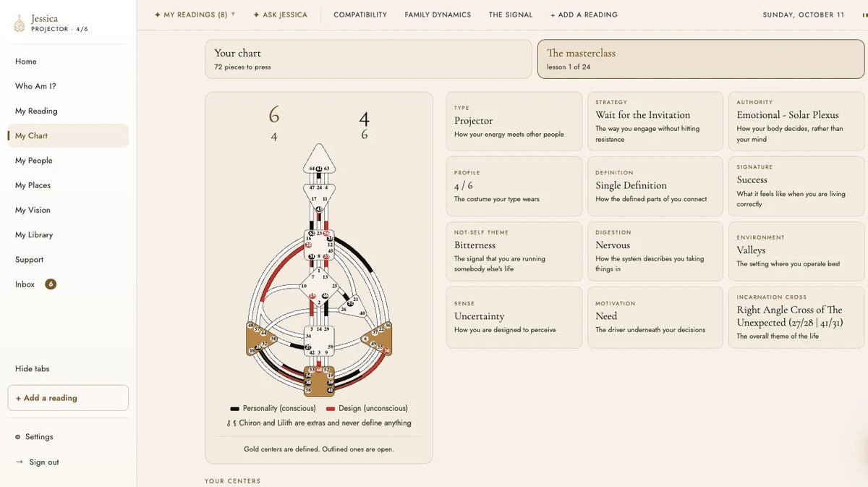This screenshot has height=487, width=868.
Task: Click the Gold centers are defined note
Action: (x=319, y=449)
